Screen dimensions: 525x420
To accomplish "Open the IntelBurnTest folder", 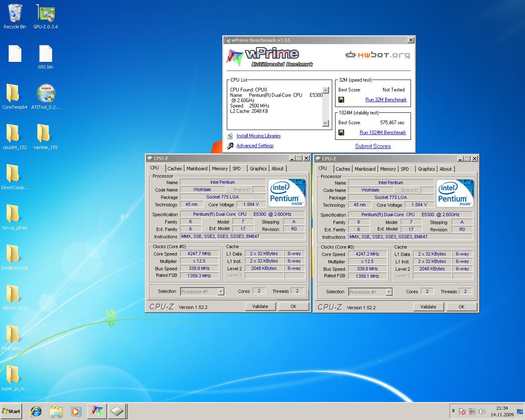I will pyautogui.click(x=15, y=258).
